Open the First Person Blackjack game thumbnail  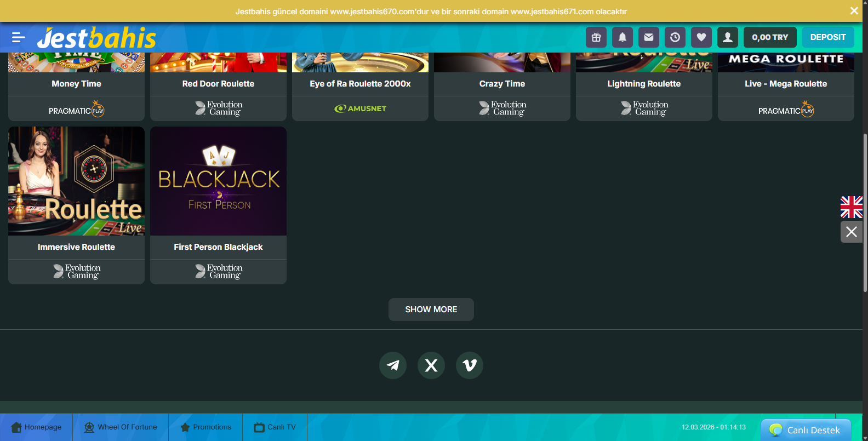(x=218, y=181)
